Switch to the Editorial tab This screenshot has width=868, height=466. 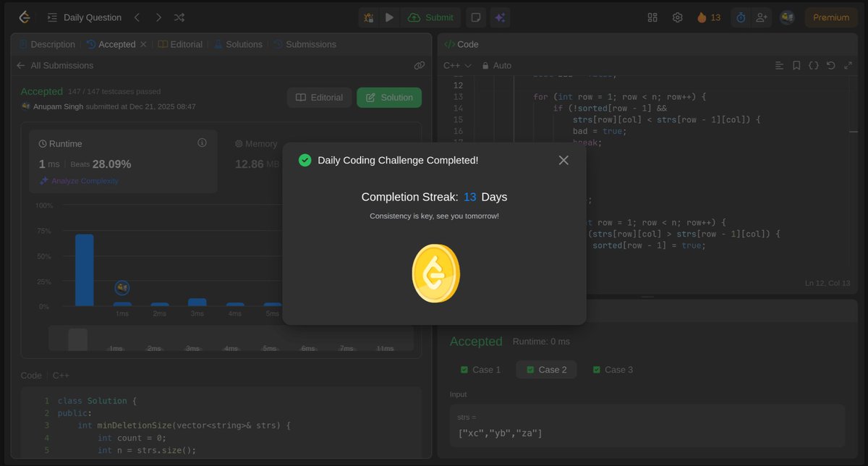click(x=181, y=44)
